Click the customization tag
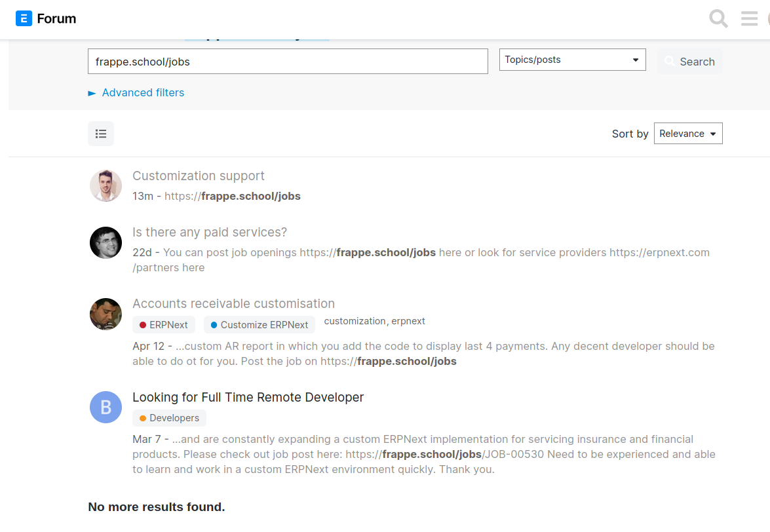770x532 pixels. (x=355, y=321)
